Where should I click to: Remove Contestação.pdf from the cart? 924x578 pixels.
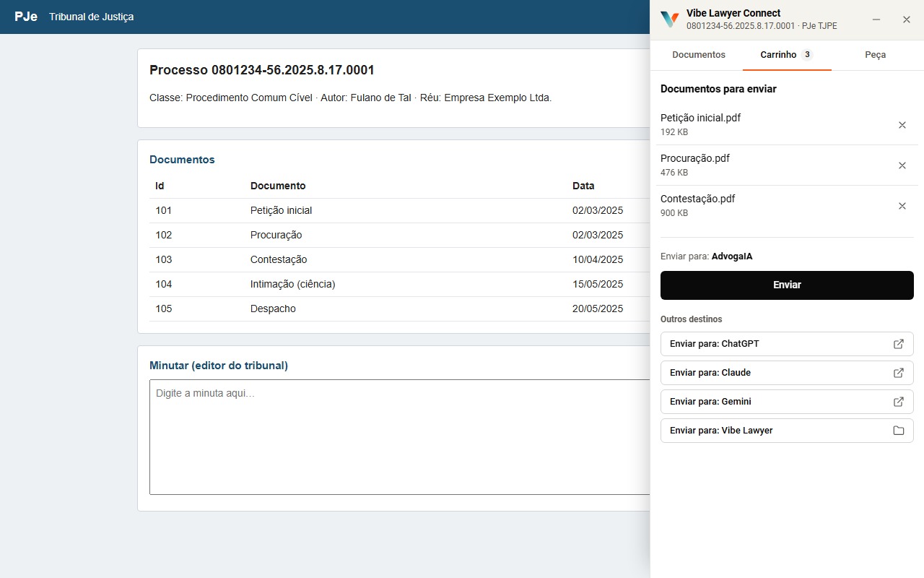tap(902, 206)
